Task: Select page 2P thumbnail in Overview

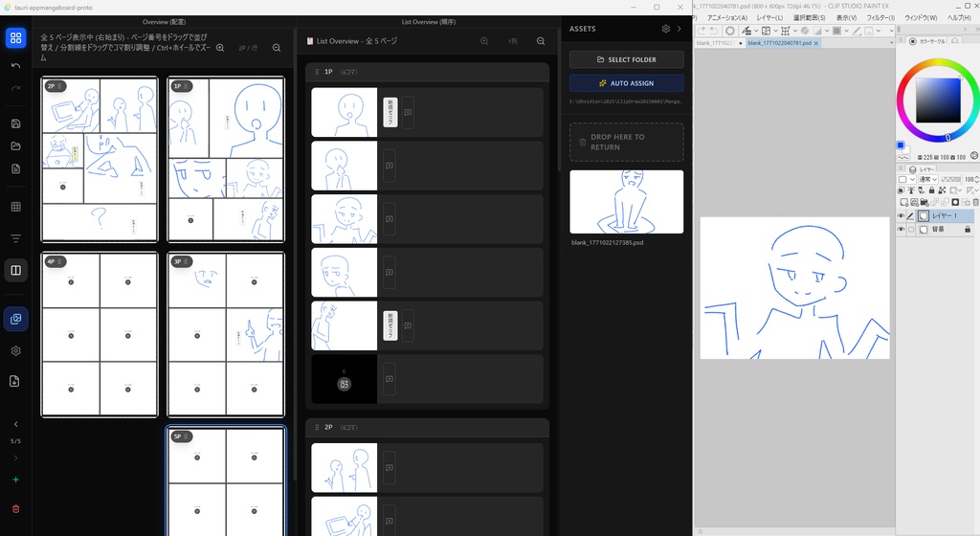Action: pyautogui.click(x=100, y=159)
